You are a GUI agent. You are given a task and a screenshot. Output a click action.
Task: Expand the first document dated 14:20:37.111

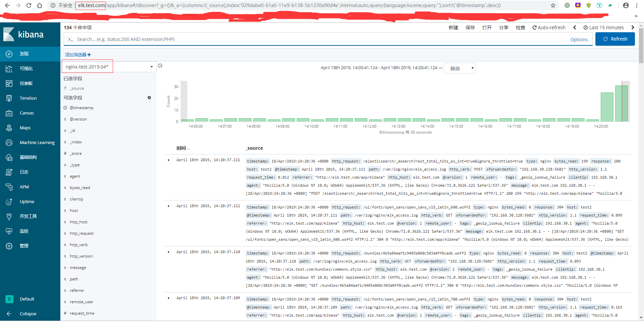168,160
